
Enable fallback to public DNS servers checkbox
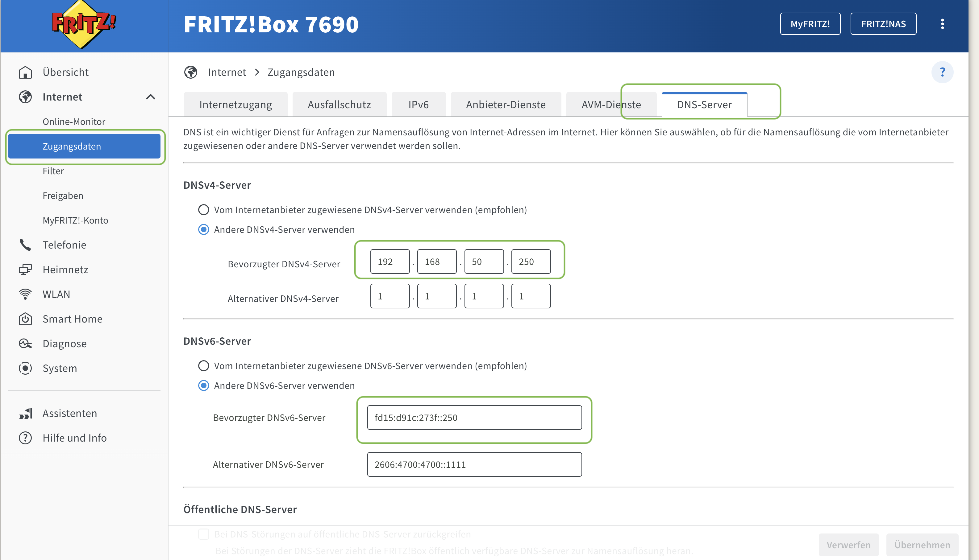click(x=204, y=534)
